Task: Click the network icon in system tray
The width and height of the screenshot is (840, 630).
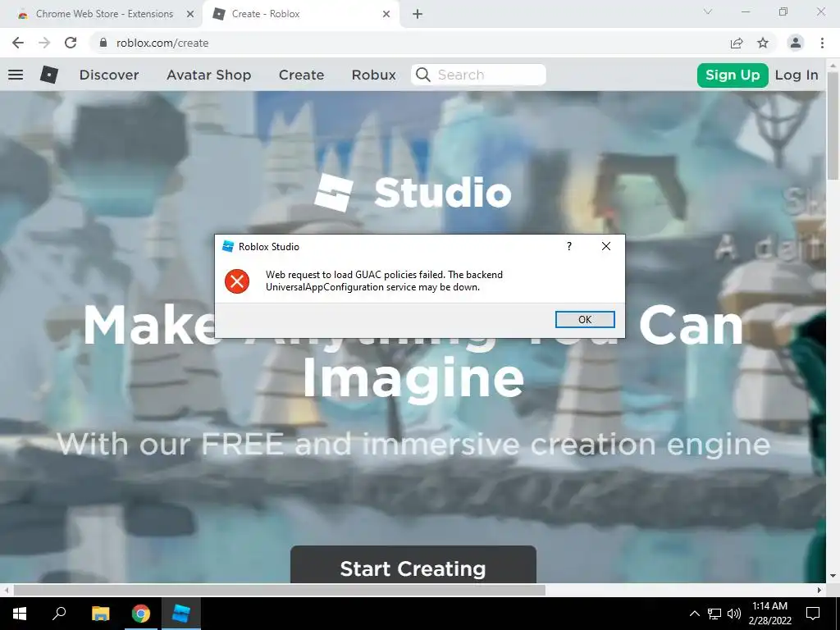Action: click(714, 614)
